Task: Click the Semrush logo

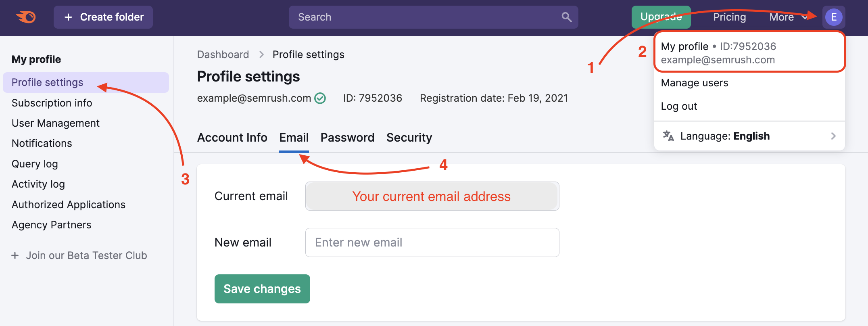Action: pos(25,17)
